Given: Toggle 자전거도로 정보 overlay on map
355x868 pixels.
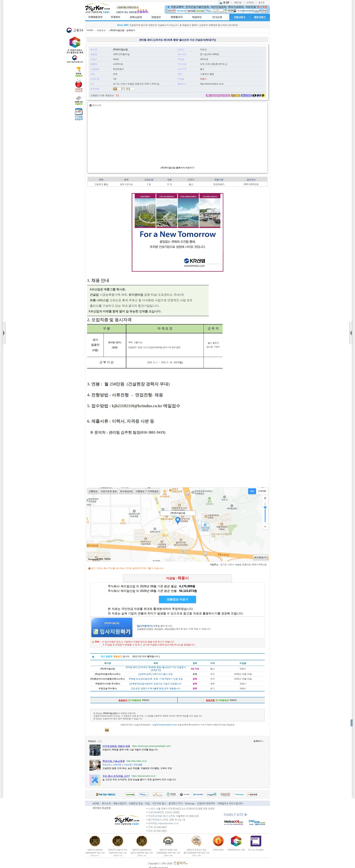Looking at the screenshot, I should pyautogui.click(x=109, y=491).
